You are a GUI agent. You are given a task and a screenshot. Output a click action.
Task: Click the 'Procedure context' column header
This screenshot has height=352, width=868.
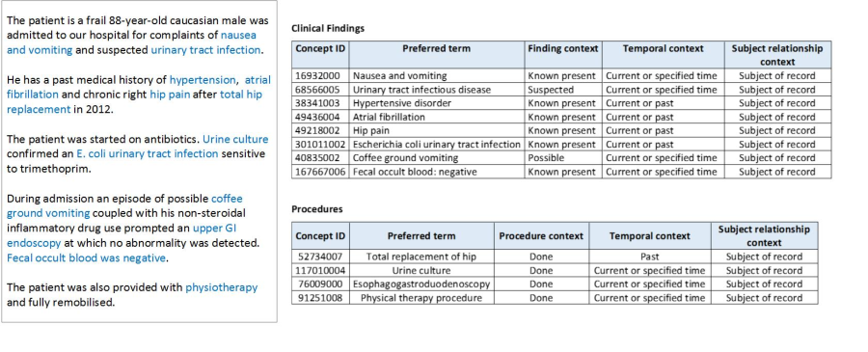pyautogui.click(x=541, y=235)
